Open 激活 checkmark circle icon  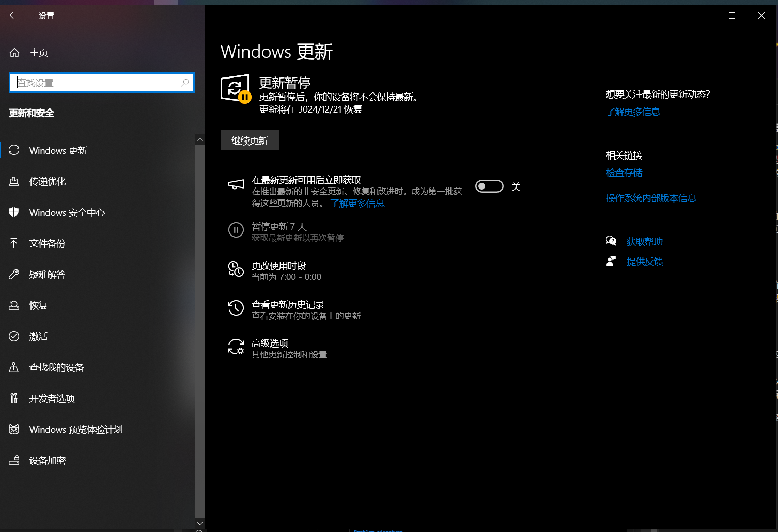[14, 336]
